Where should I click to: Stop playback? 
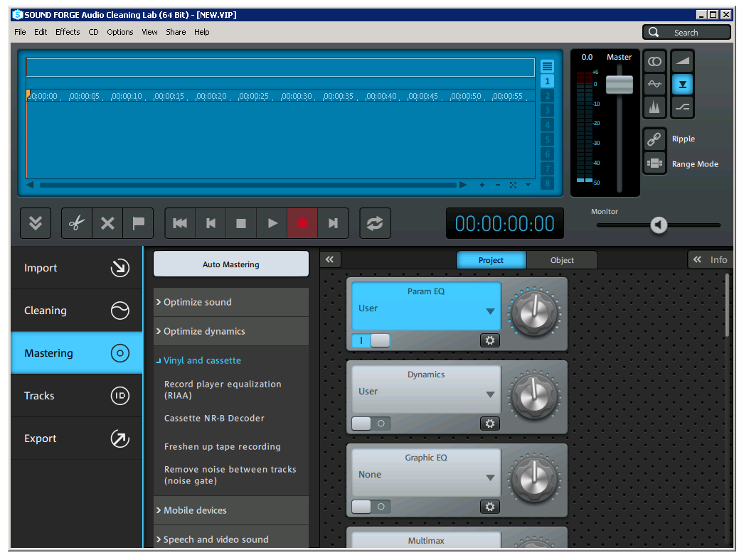(241, 223)
